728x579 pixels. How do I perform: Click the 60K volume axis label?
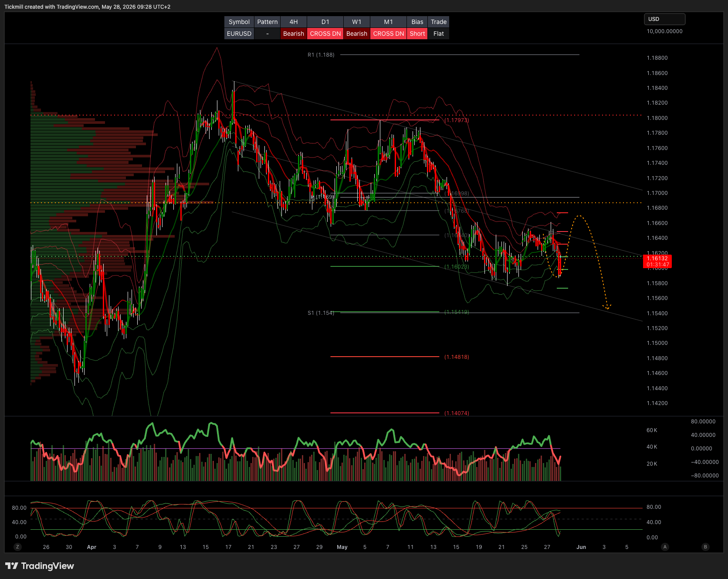(x=652, y=430)
